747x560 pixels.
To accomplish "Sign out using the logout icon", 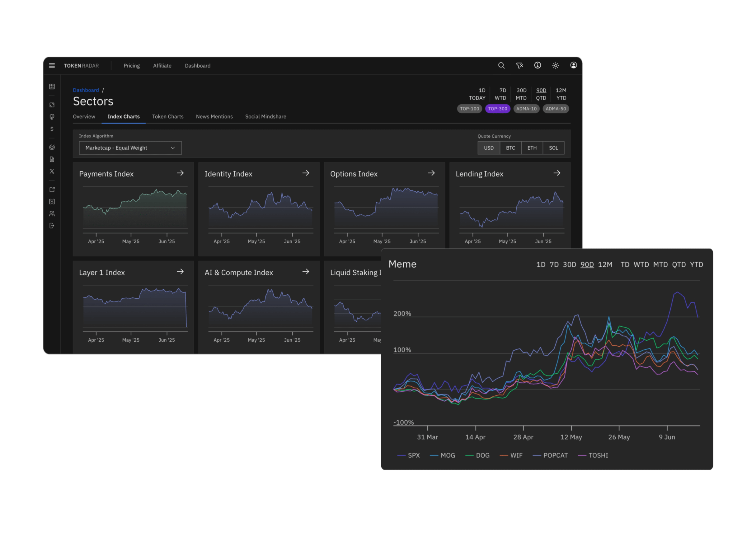I will pyautogui.click(x=52, y=226).
